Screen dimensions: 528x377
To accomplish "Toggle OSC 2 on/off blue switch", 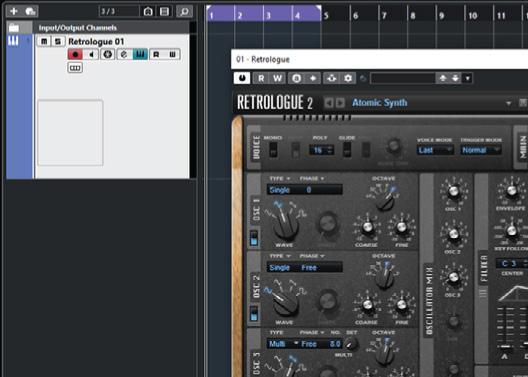I will click(254, 313).
